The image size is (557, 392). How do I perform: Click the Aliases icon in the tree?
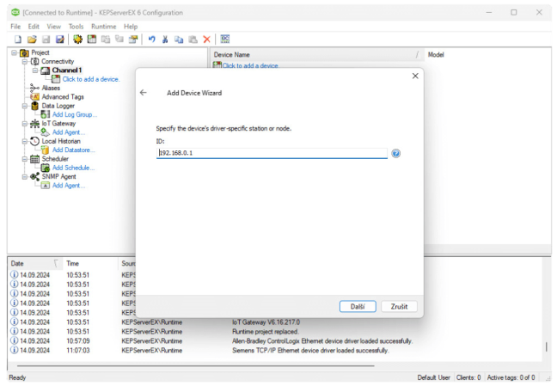[34, 88]
